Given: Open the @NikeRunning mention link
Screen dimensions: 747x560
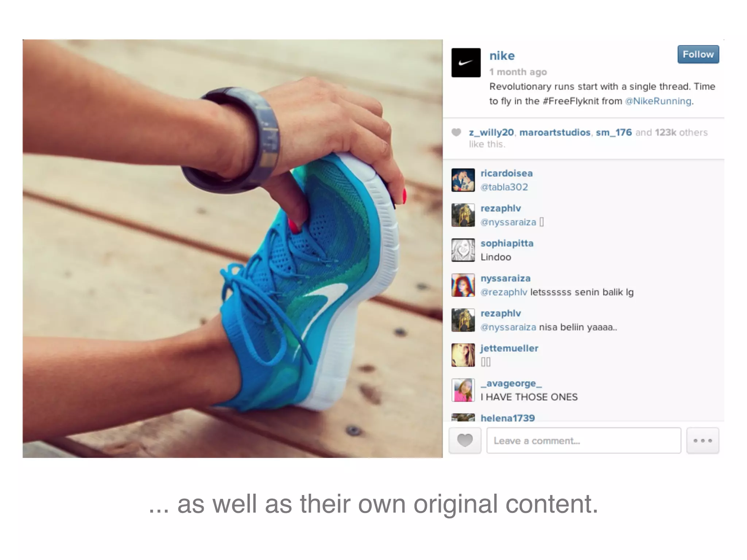Looking at the screenshot, I should (x=658, y=101).
